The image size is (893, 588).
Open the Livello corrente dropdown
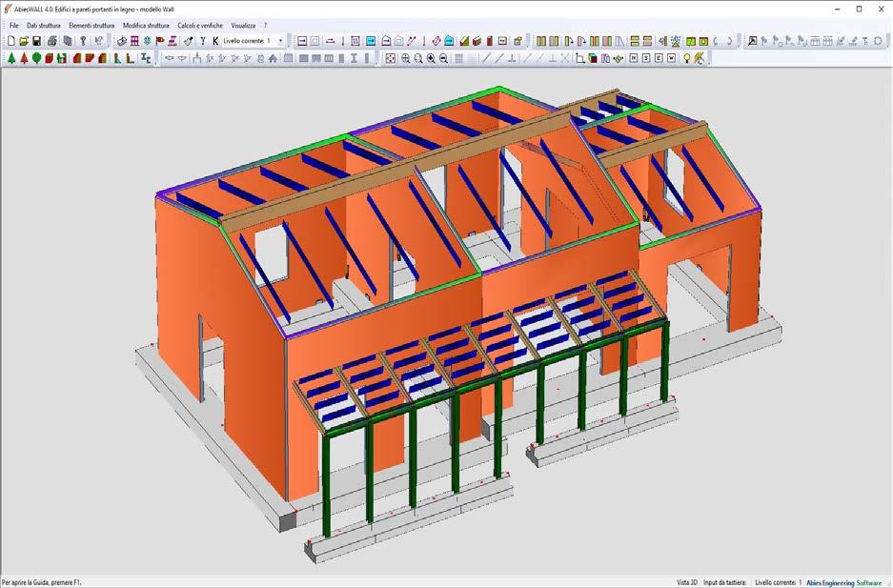tap(280, 41)
